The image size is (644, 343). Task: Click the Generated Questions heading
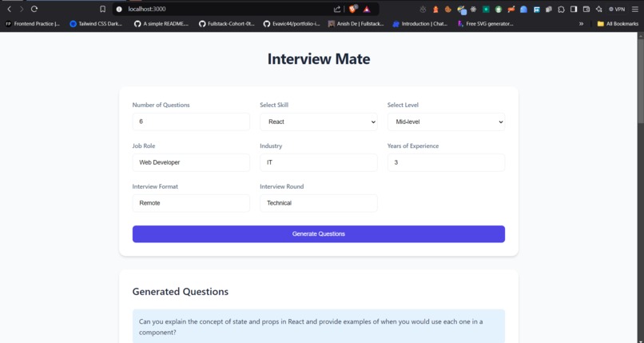click(x=181, y=292)
